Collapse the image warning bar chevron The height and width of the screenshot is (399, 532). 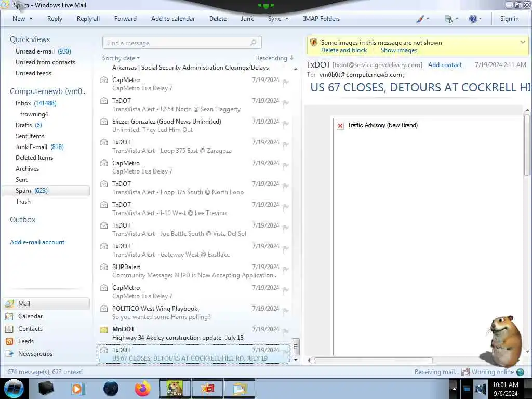[x=523, y=42]
